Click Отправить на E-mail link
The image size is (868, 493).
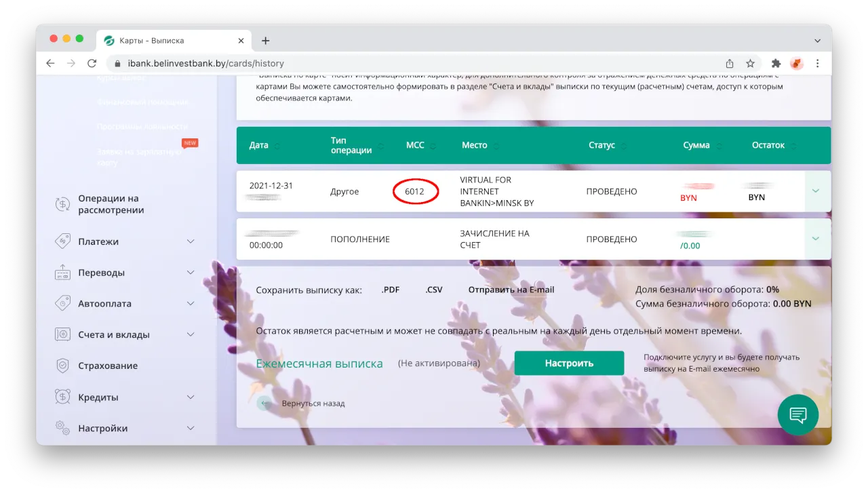511,290
